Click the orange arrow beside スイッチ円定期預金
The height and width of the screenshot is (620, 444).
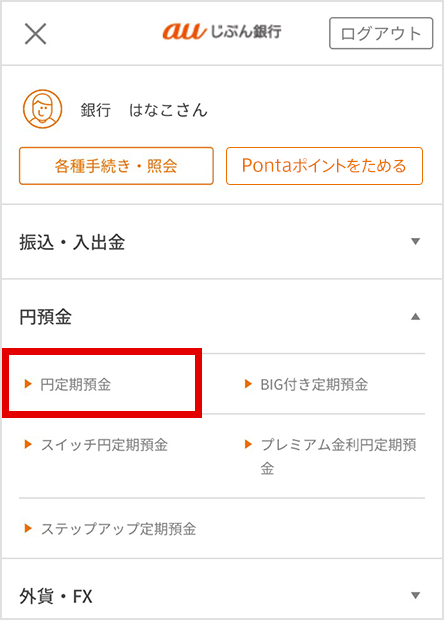pyautogui.click(x=28, y=444)
